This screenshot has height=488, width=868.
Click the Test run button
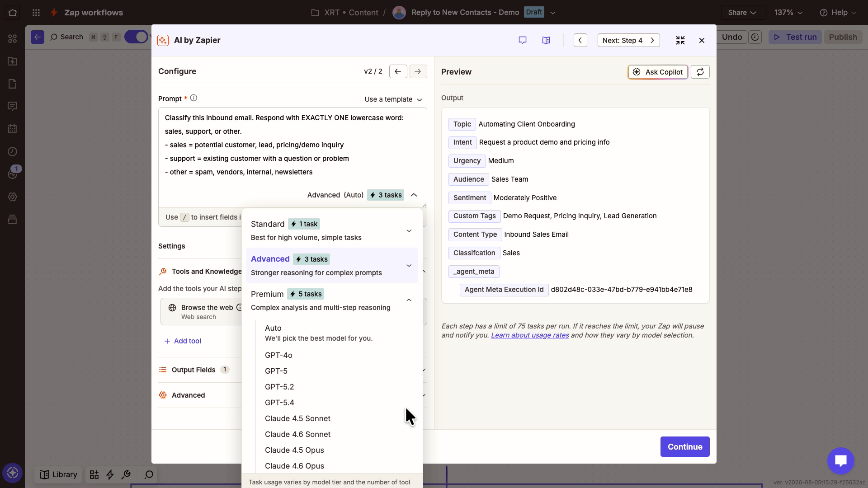795,37
